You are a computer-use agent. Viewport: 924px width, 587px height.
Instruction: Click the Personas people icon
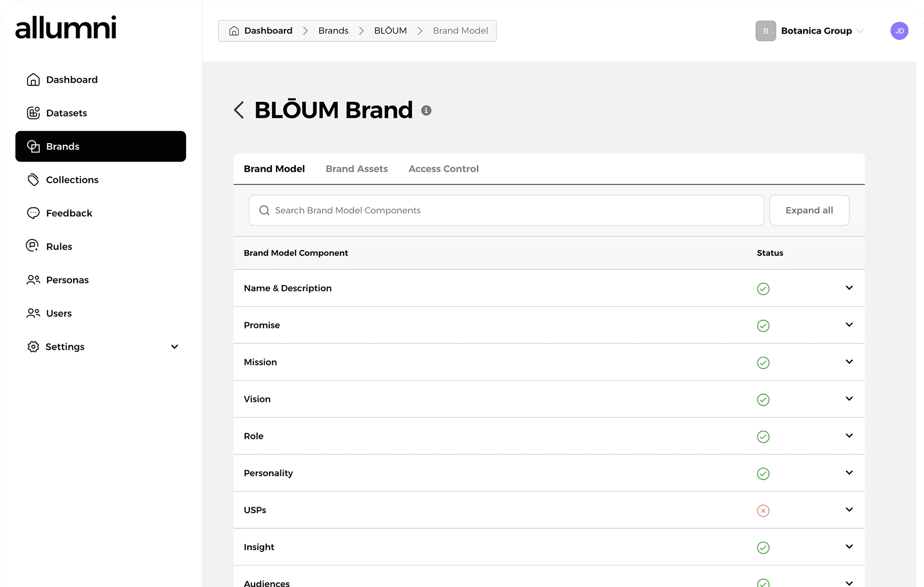pyautogui.click(x=33, y=279)
